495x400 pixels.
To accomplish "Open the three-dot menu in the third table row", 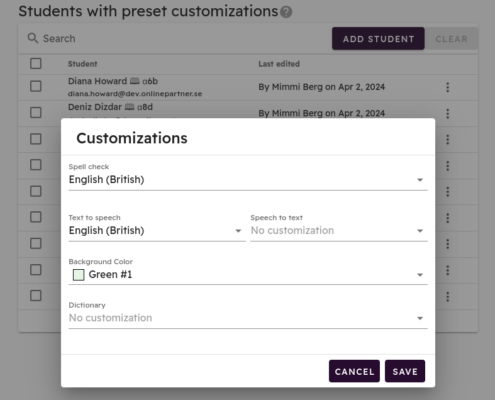I will tap(448, 139).
